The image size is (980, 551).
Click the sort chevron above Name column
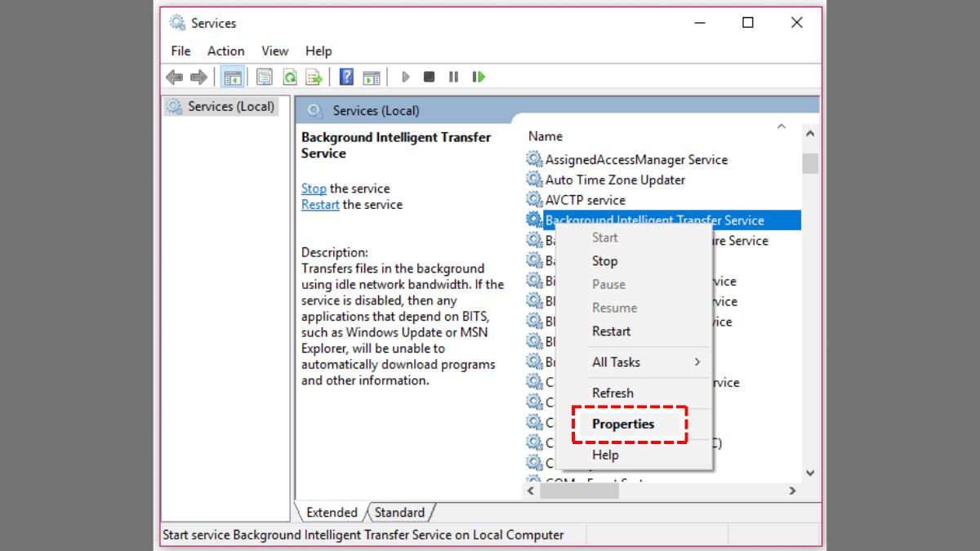[782, 127]
